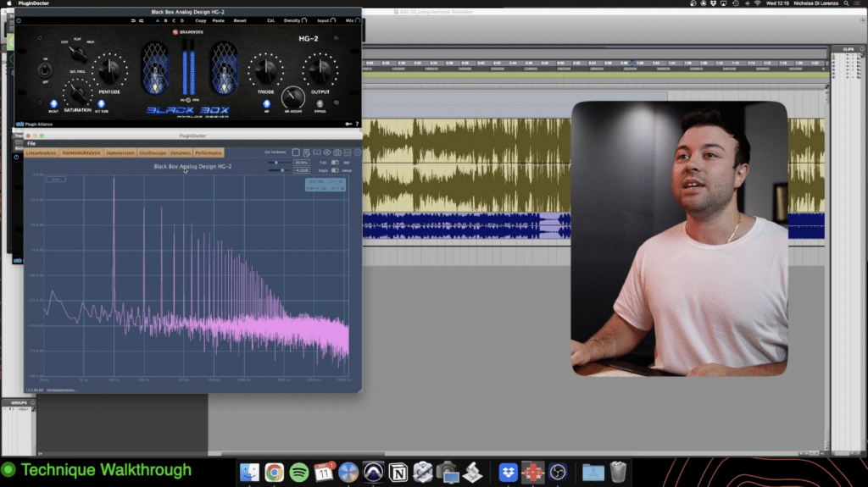
Task: Click the undo arrow in HG-2 toolbar
Action: [x=133, y=20]
